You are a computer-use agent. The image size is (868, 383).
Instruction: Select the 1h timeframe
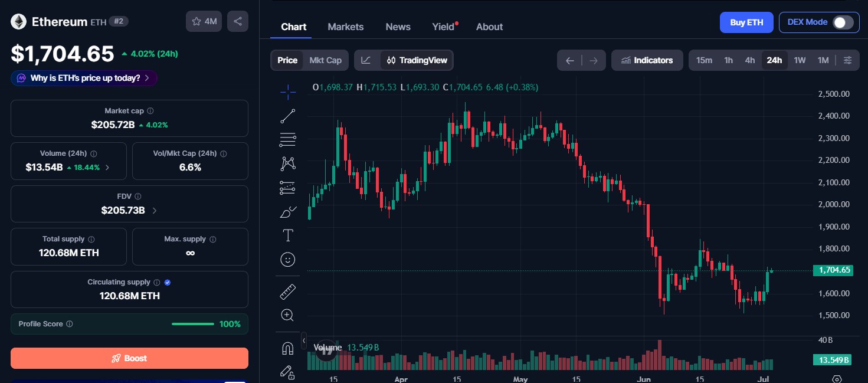729,60
